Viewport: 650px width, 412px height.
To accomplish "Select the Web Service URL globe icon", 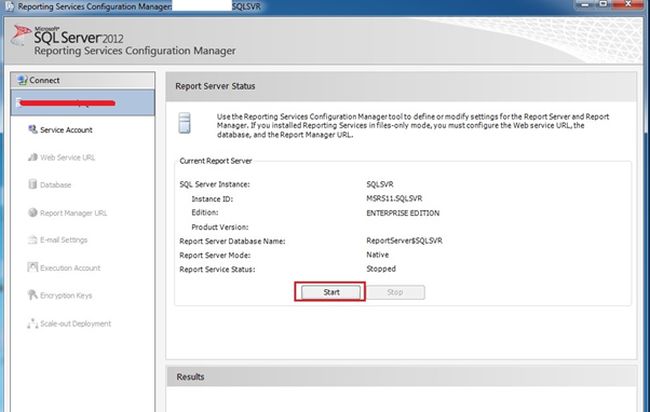I will click(x=32, y=157).
